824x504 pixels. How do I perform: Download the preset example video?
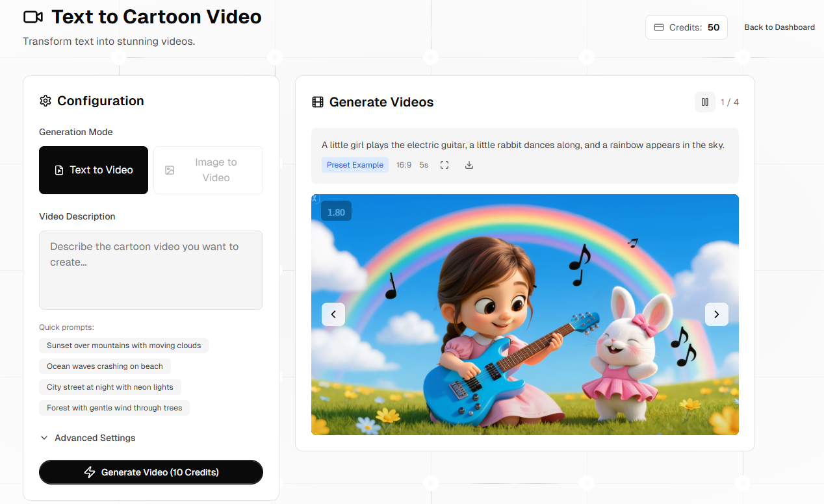click(469, 165)
